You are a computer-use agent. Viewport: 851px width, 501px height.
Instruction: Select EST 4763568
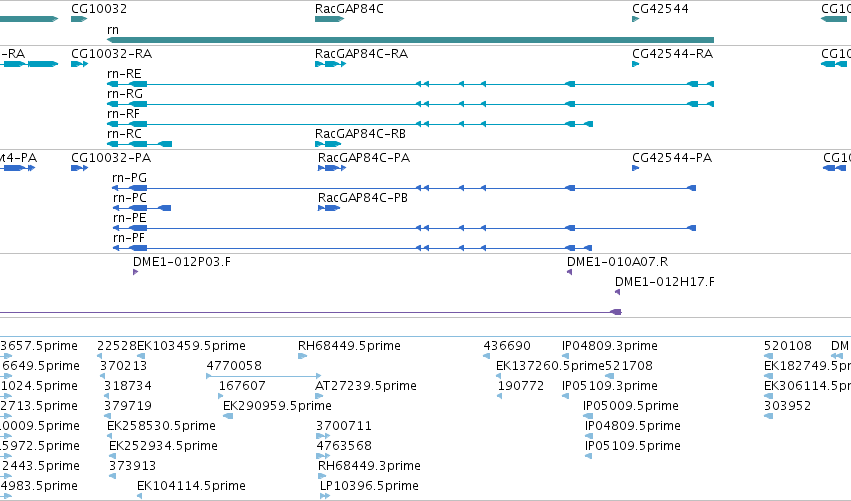coord(344,447)
